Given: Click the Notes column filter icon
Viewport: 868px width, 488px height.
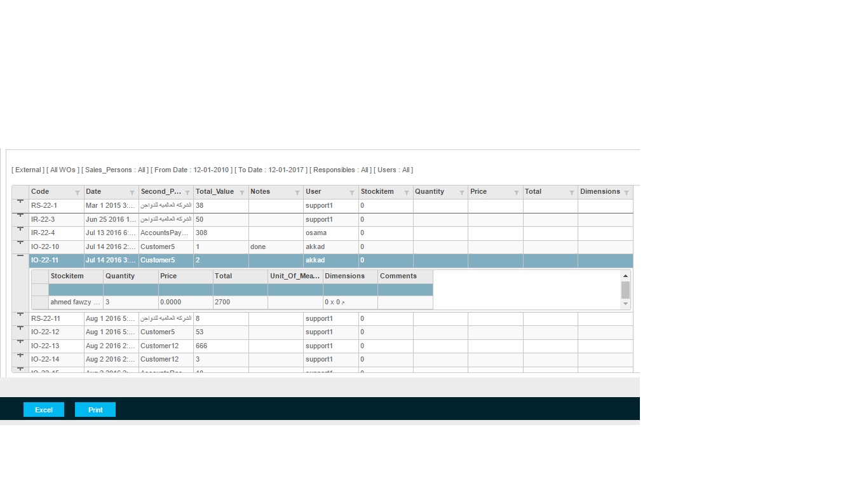Looking at the screenshot, I should tap(297, 193).
